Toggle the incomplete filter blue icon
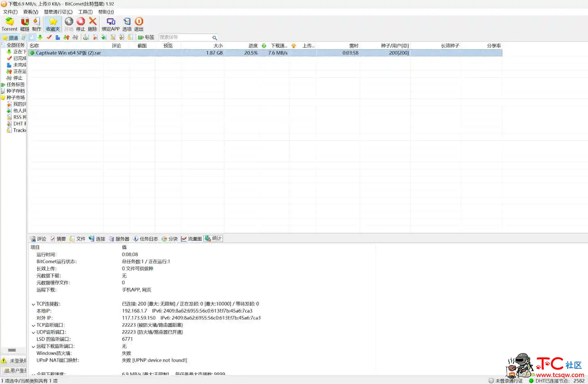Screen dimensions: 588x384 pos(58,37)
